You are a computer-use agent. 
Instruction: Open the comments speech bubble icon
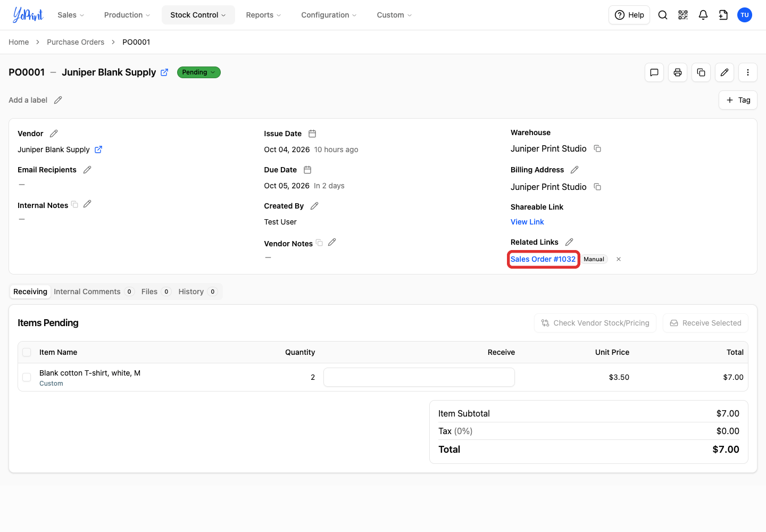click(x=654, y=72)
